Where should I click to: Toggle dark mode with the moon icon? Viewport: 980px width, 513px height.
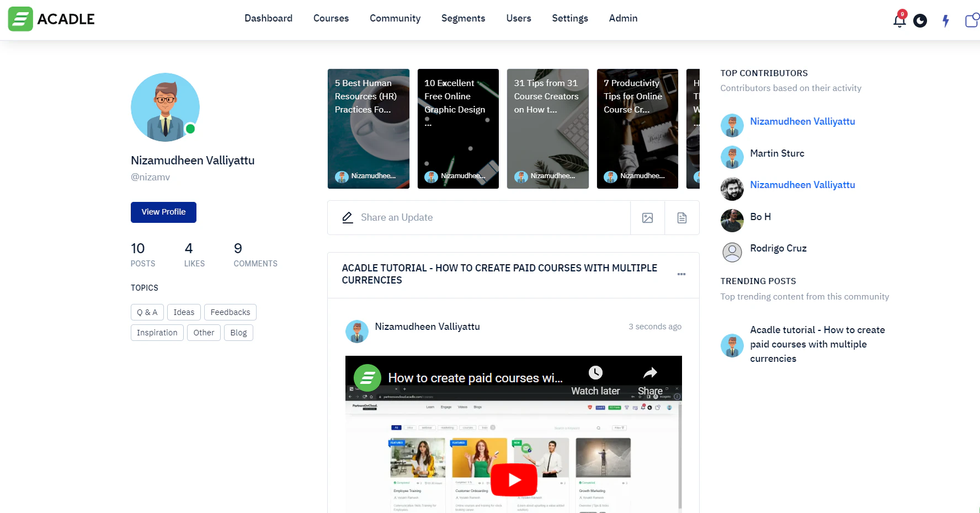pos(920,20)
